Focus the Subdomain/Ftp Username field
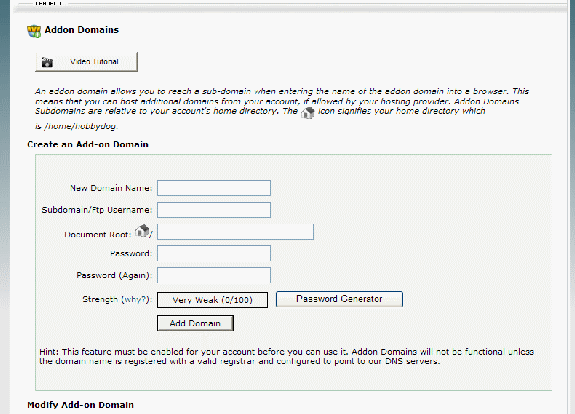Screen dimensions: 575x414 coord(214,210)
